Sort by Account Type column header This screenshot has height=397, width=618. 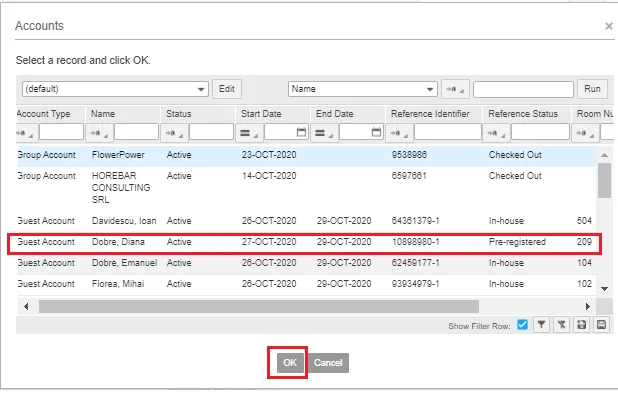[43, 114]
